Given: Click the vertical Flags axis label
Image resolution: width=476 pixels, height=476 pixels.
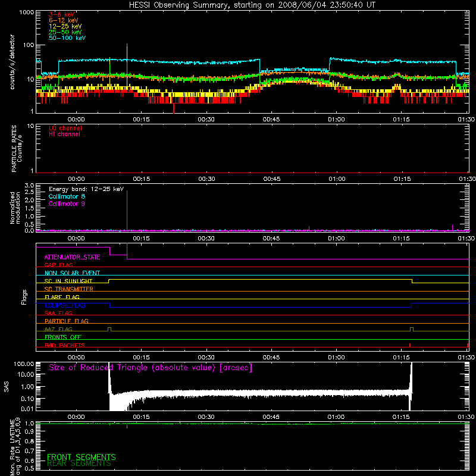Looking at the screenshot, I should [24, 297].
